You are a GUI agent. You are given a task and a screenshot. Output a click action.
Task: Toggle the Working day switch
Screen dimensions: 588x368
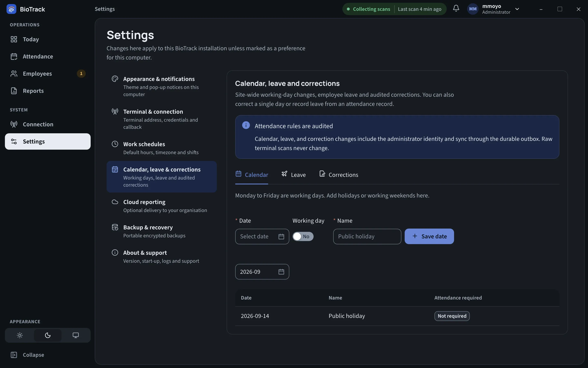(303, 236)
